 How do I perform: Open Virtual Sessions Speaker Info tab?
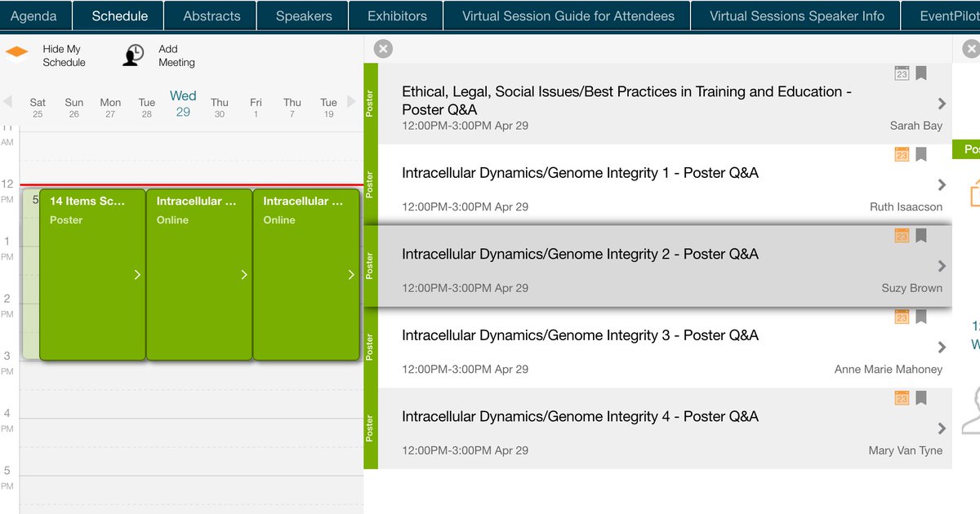(796, 16)
